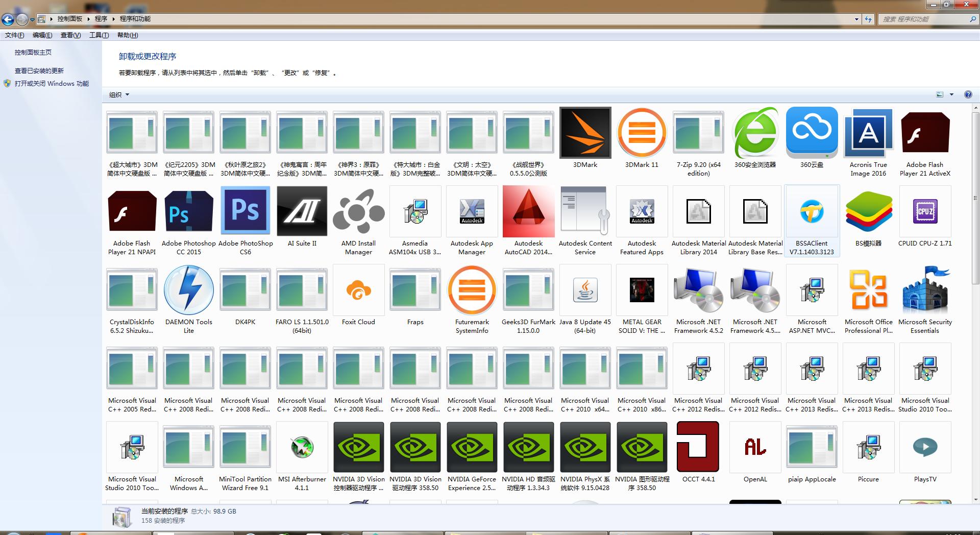This screenshot has width=980, height=535.
Task: Open the address bar history dropdown
Action: pos(856,19)
